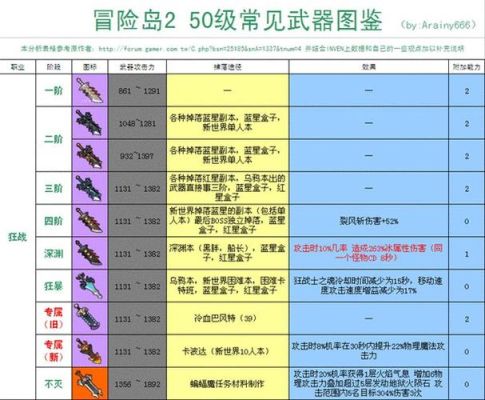Select the 三阶 stage label
485x400 pixels.
point(53,188)
